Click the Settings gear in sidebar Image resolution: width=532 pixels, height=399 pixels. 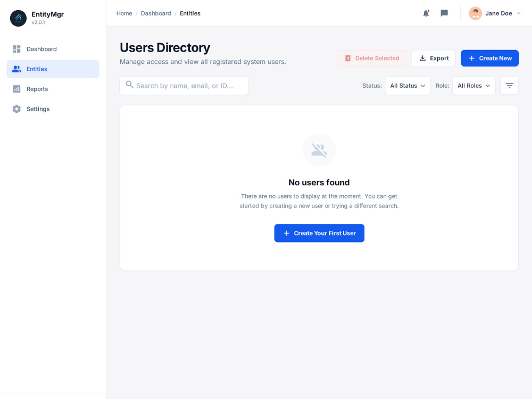point(16,109)
